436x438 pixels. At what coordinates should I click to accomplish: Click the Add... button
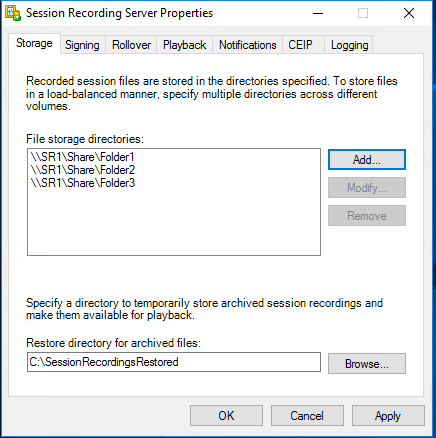pyautogui.click(x=367, y=160)
